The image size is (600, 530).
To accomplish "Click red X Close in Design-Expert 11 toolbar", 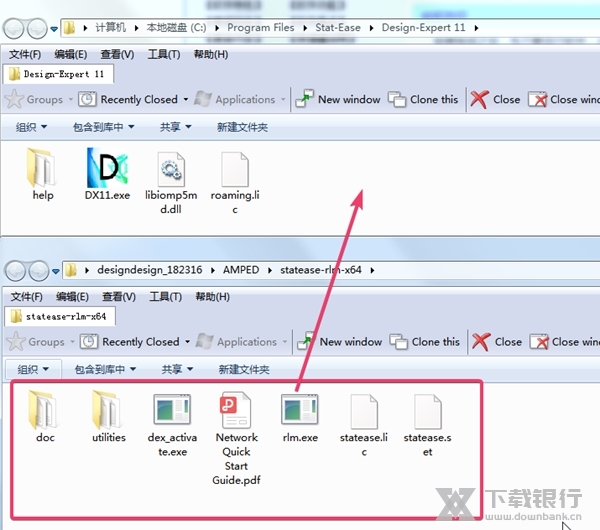I will (x=495, y=99).
